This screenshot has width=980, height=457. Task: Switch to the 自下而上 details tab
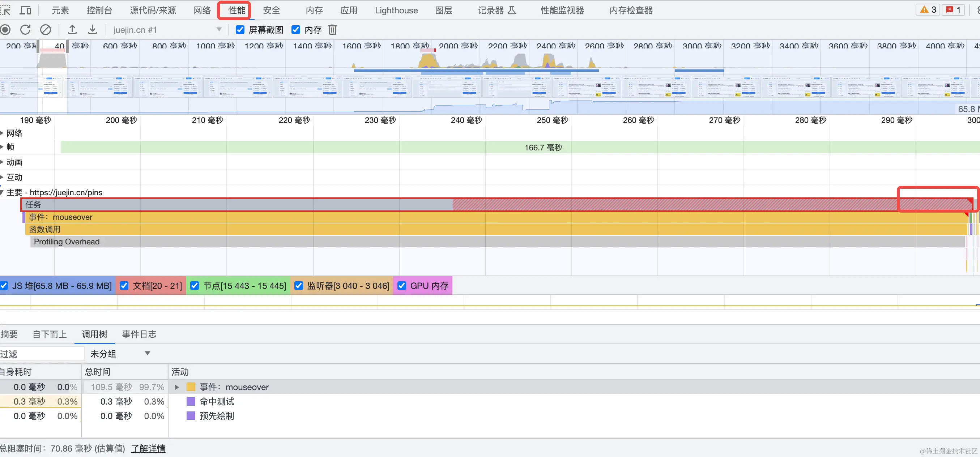[x=50, y=334]
